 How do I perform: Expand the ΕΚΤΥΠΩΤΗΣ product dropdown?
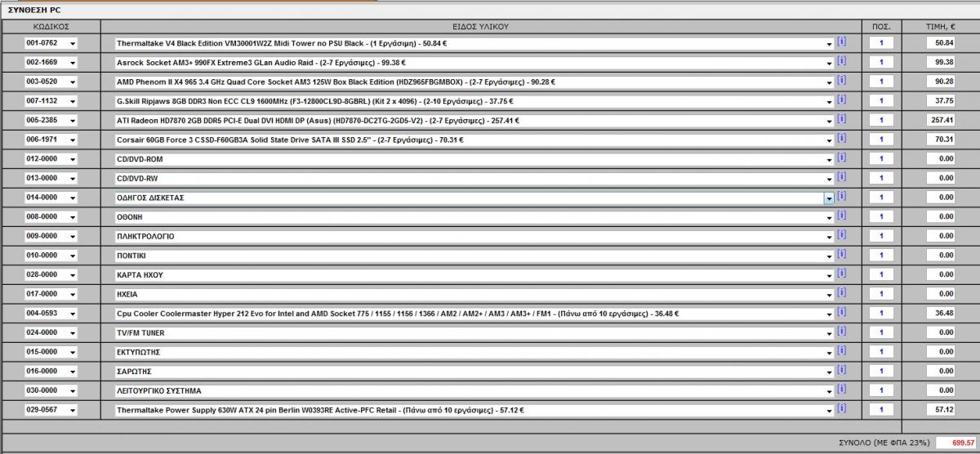(x=474, y=352)
